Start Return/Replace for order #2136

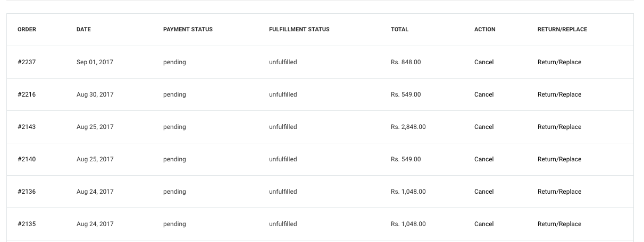click(559, 192)
